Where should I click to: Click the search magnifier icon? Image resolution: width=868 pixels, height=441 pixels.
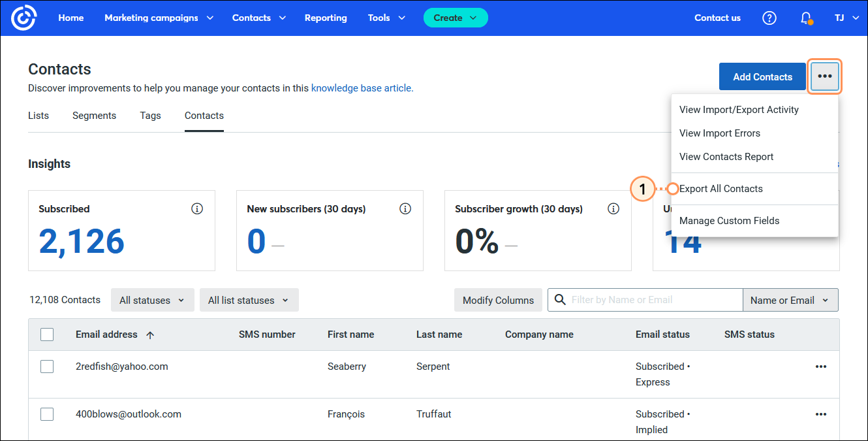[560, 300]
